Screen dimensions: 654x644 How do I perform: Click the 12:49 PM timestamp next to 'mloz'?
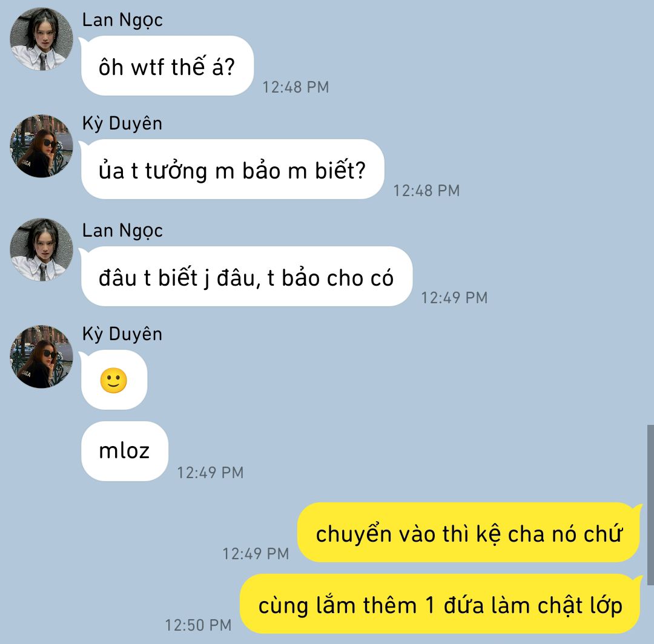click(x=210, y=473)
